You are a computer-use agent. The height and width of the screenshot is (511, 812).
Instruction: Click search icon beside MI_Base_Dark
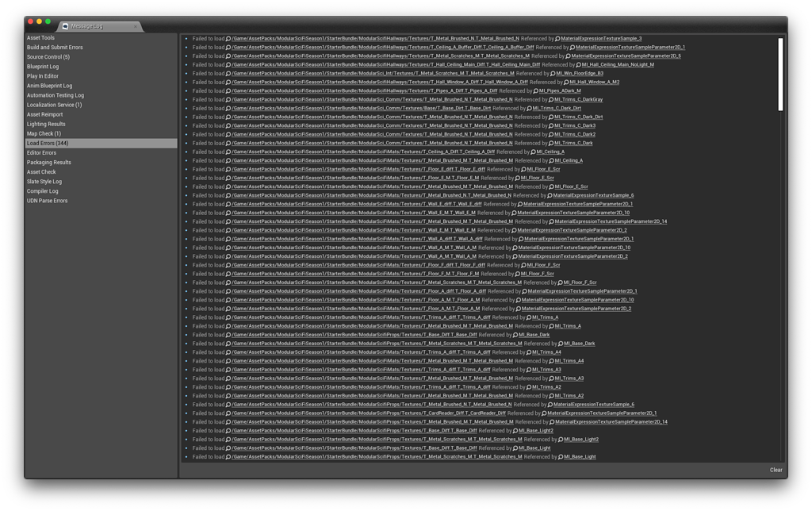[562, 344]
